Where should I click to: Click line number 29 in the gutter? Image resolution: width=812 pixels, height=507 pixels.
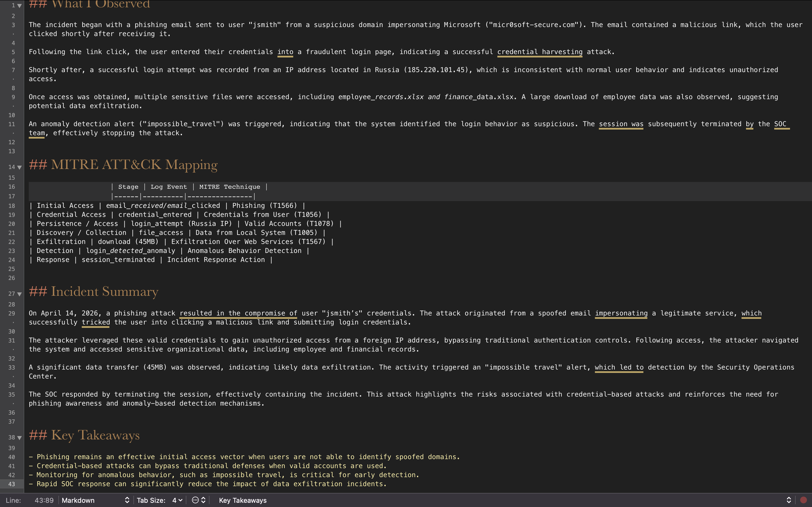(x=12, y=313)
